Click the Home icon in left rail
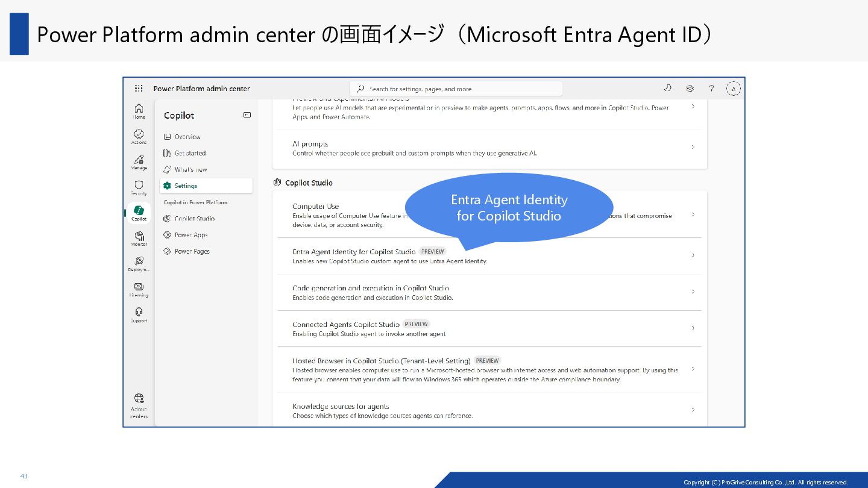Viewport: 868px width, 488px height. [139, 111]
